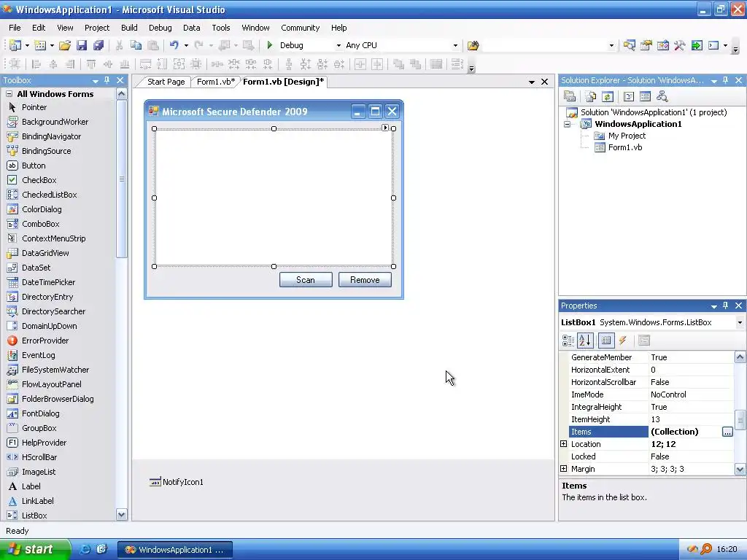Open the Object Browser toolbar icon

coord(662,45)
